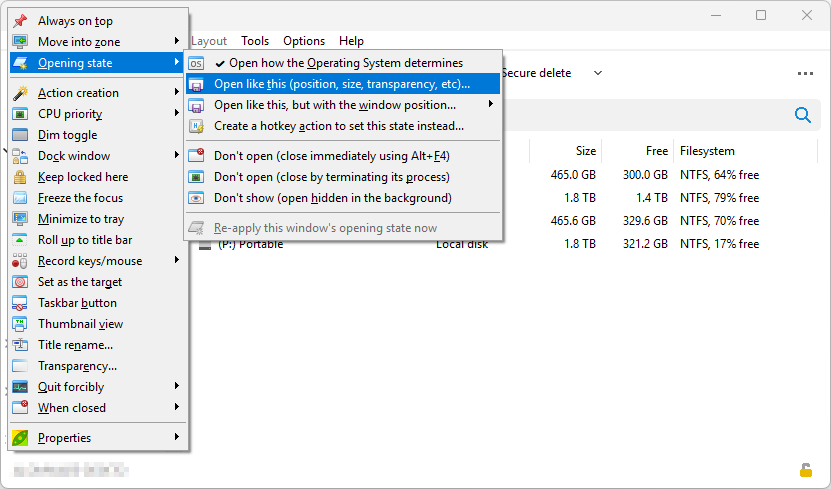This screenshot has width=831, height=489.
Task: Click the Set as the target icon
Action: (x=20, y=282)
